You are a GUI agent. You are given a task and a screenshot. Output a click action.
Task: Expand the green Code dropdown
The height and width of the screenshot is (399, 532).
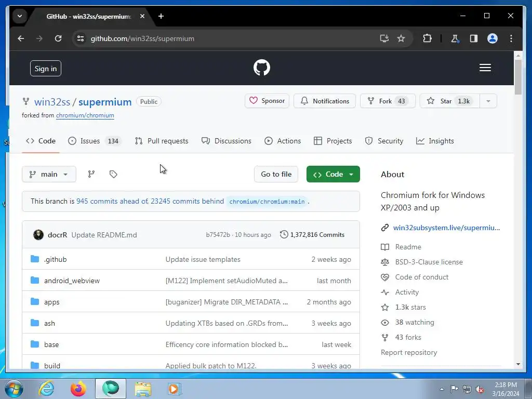coord(333,174)
